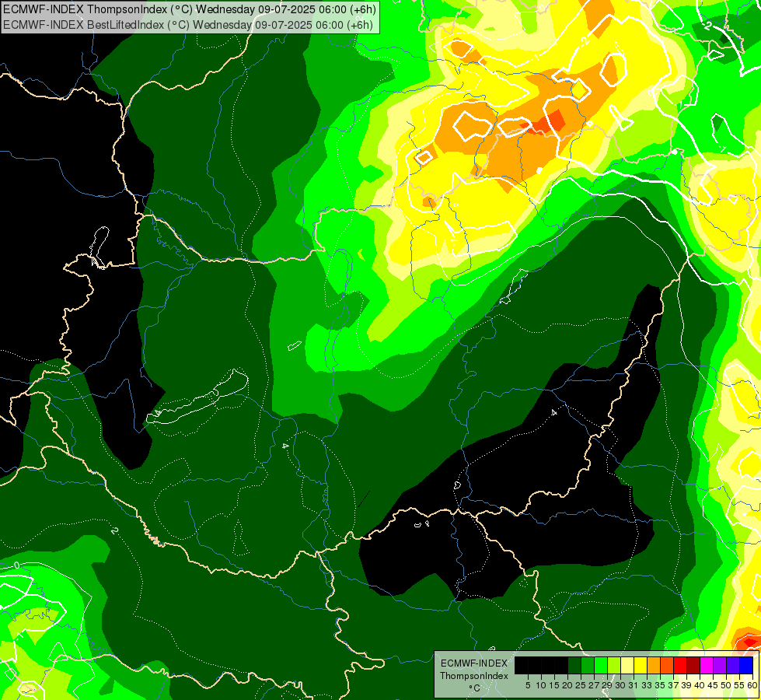
Task: Click the legend tick label '27'
Action: point(594,685)
